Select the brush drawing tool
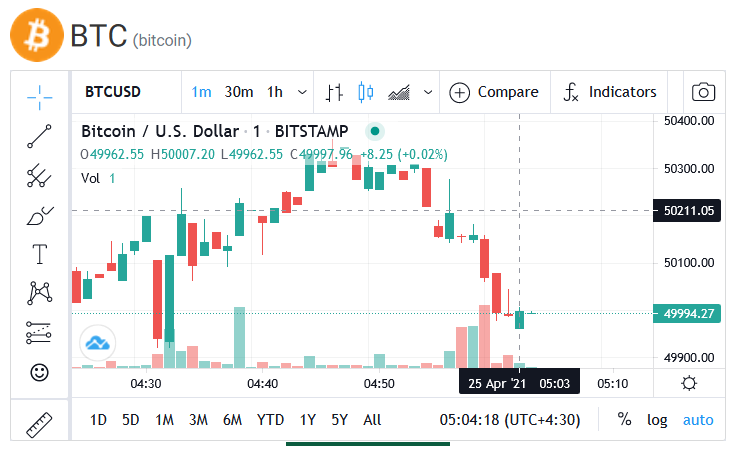This screenshot has height=458, width=748. pyautogui.click(x=40, y=215)
